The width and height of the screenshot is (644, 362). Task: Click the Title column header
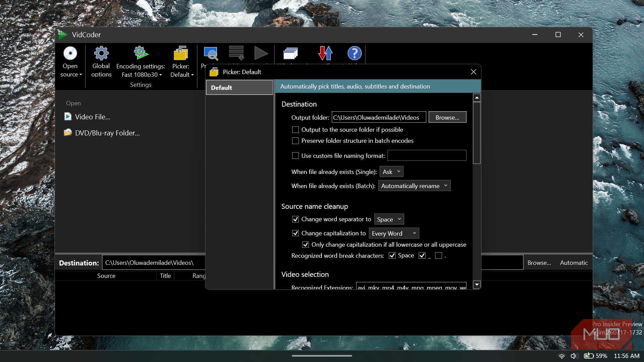[x=165, y=276]
